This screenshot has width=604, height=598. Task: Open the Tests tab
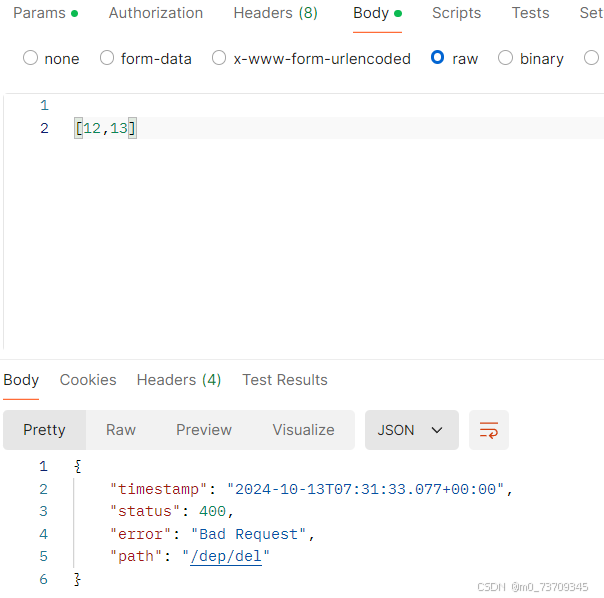pos(530,13)
